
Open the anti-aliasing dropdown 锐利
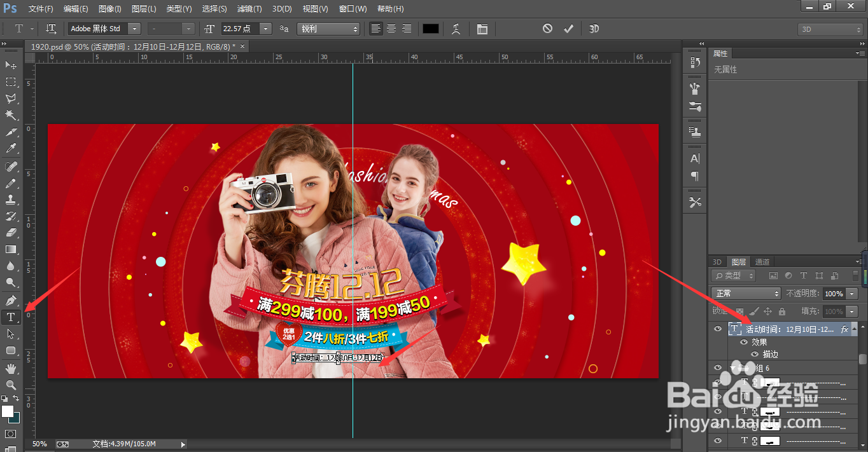click(x=329, y=29)
